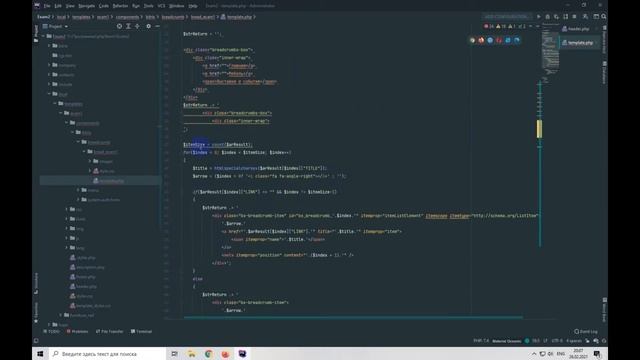Click templates in breadcrumb path

pos(81,17)
